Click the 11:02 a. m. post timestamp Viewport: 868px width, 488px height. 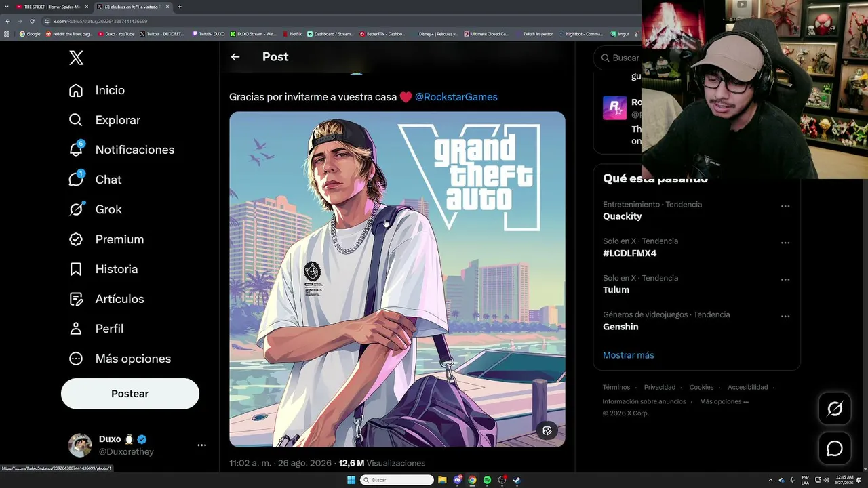tap(280, 463)
